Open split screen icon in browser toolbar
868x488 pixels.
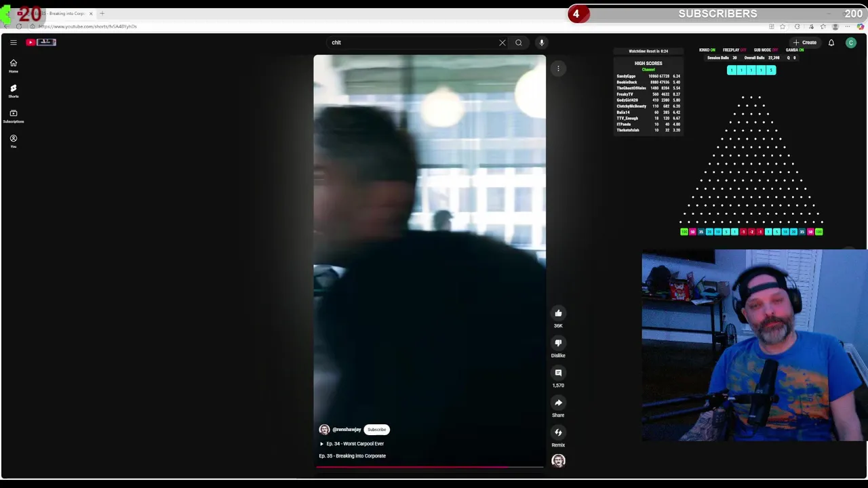click(x=772, y=26)
